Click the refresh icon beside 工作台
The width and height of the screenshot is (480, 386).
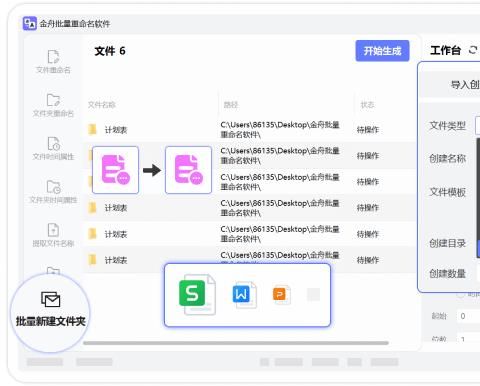click(x=473, y=50)
